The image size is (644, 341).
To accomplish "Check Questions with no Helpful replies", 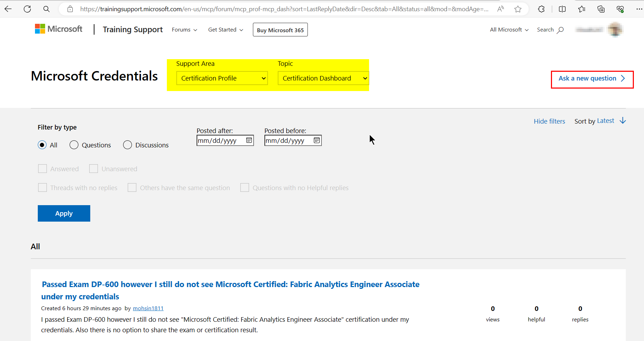I will tap(245, 188).
